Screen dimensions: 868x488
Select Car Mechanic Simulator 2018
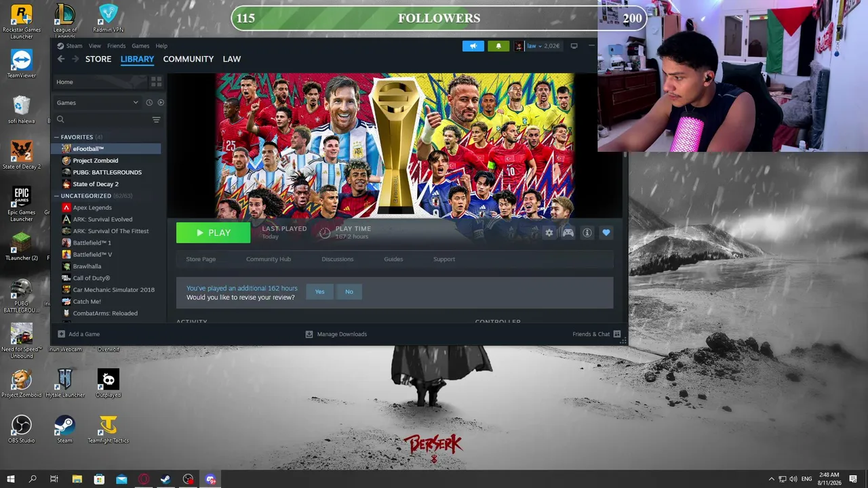click(107, 290)
